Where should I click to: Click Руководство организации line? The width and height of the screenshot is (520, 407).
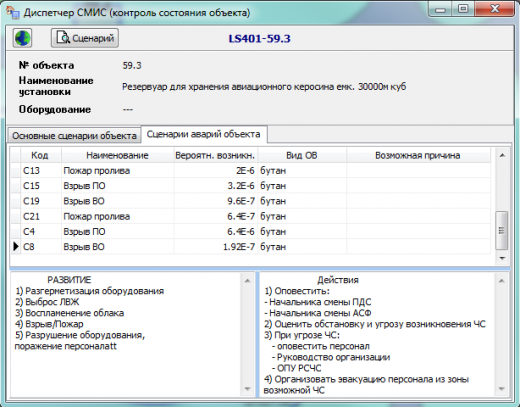coord(331,357)
